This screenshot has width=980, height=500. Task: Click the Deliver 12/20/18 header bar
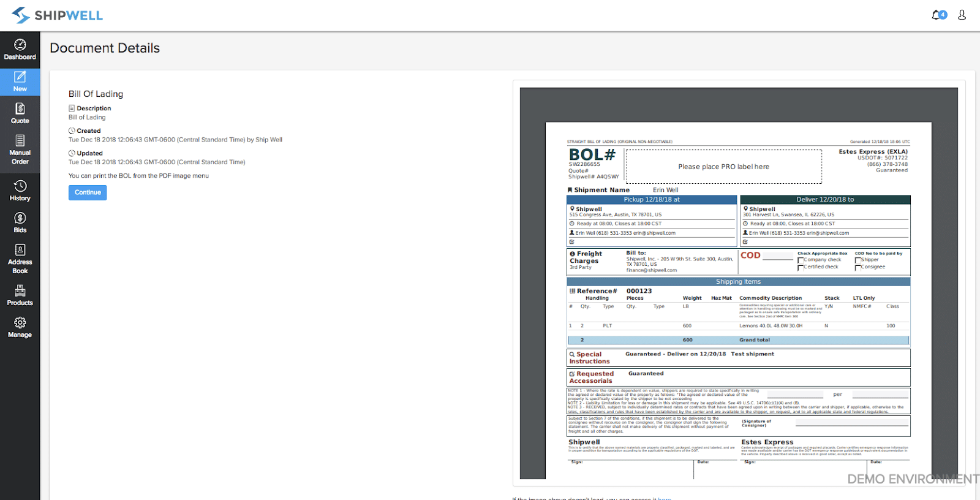[x=825, y=200]
